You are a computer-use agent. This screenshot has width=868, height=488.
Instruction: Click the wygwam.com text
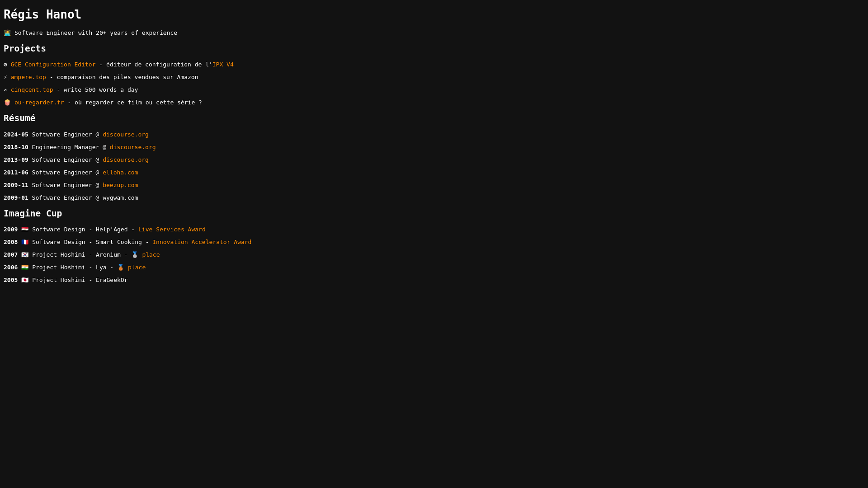(120, 198)
